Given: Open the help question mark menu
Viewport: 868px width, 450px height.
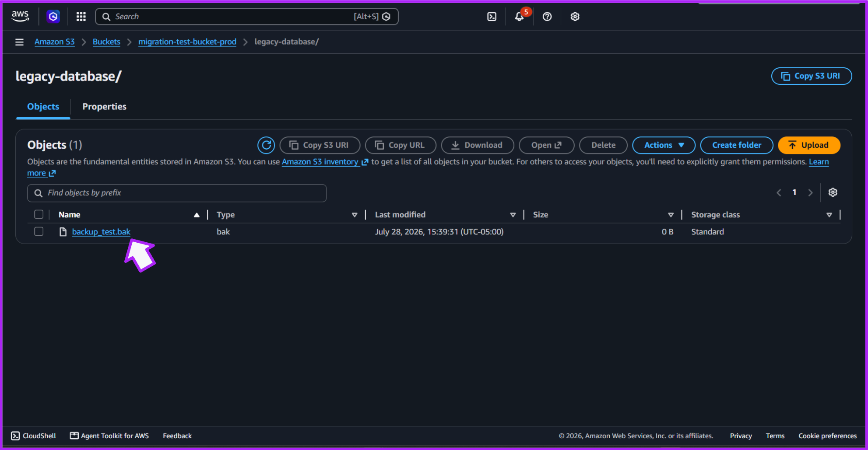Looking at the screenshot, I should click(x=547, y=17).
